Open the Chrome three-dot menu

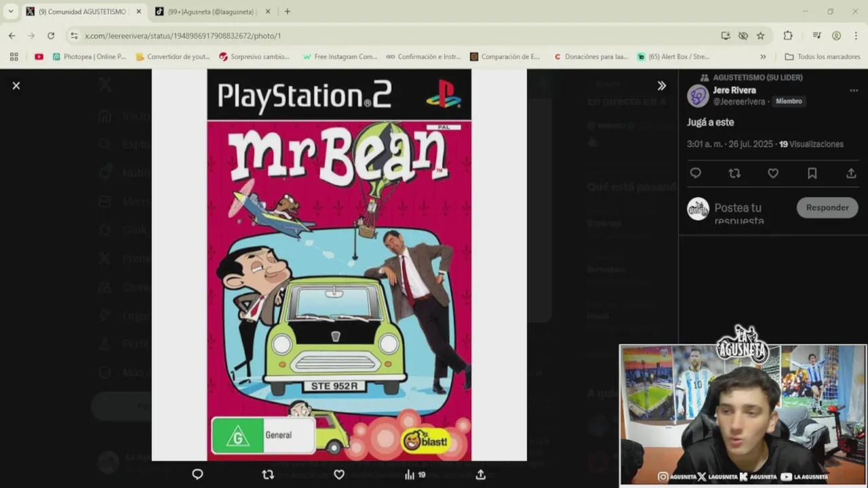coord(856,36)
